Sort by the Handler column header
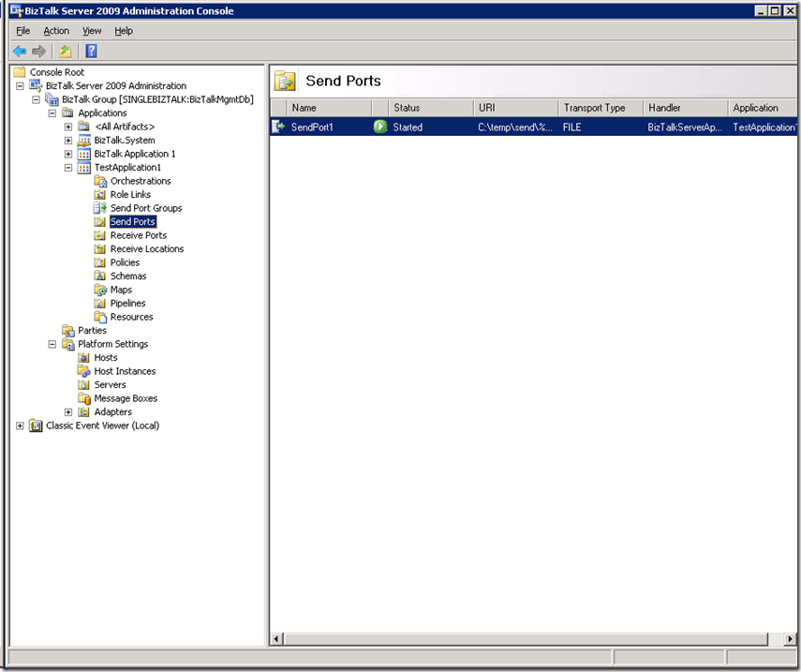This screenshot has height=672, width=801. coord(686,108)
